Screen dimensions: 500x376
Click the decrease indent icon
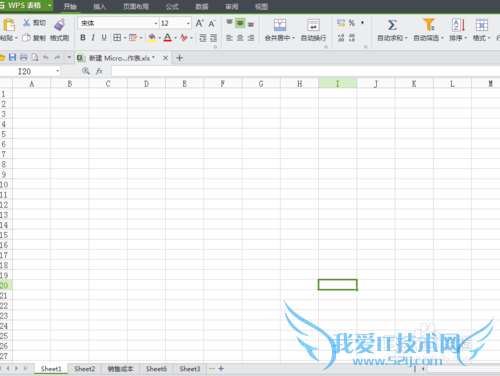203,38
